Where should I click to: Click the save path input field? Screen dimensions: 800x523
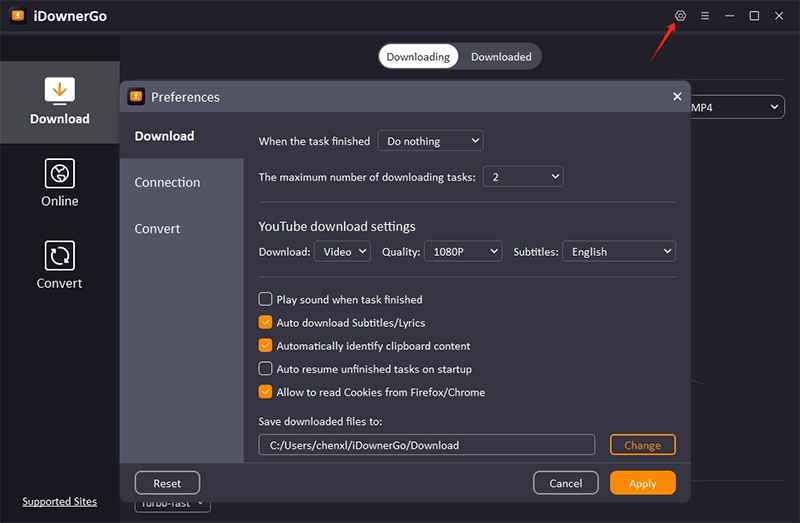coord(426,445)
